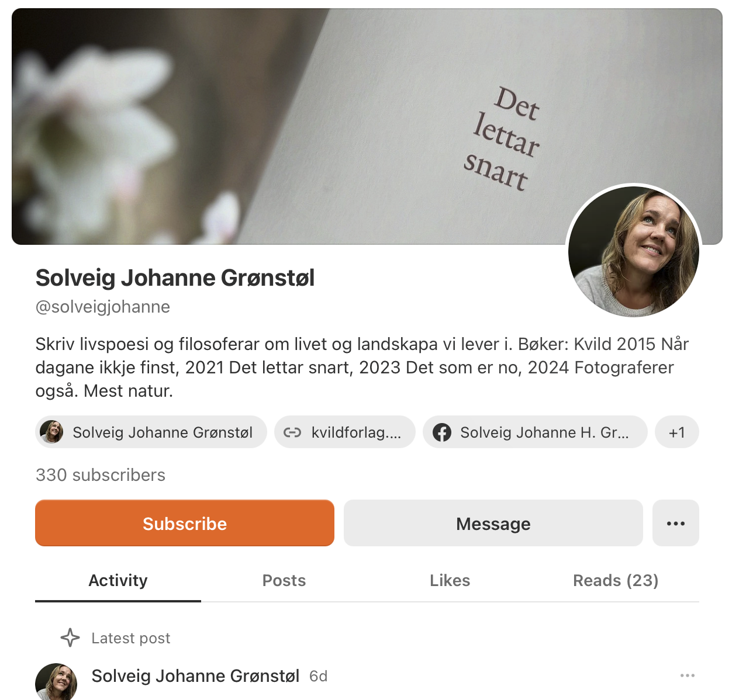Image resolution: width=739 pixels, height=700 pixels.
Task: Select the Reads (23) tab
Action: [x=616, y=580]
